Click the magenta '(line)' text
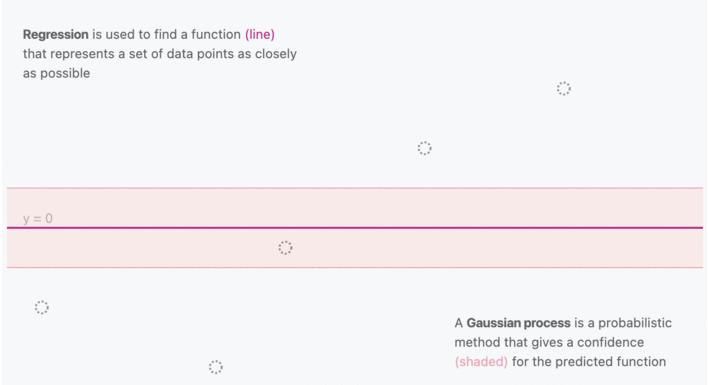Viewport: 708px width, 385px height. [260, 34]
